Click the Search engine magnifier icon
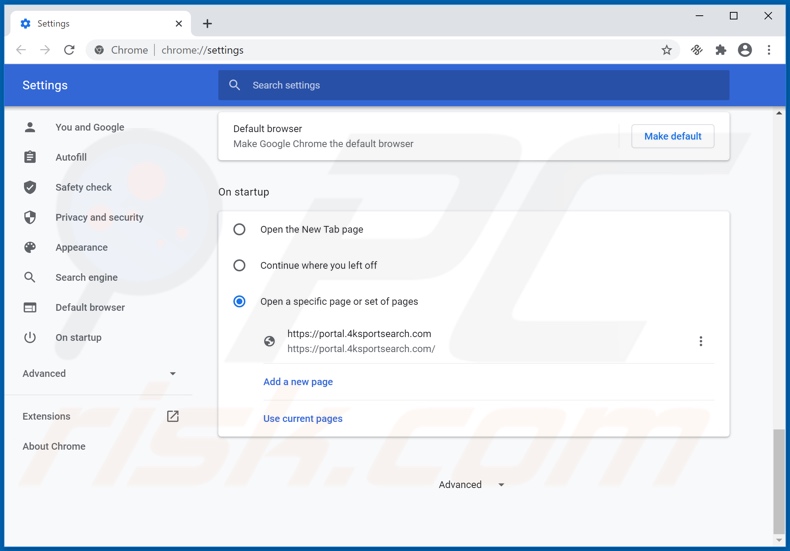This screenshot has height=551, width=790. coord(30,277)
